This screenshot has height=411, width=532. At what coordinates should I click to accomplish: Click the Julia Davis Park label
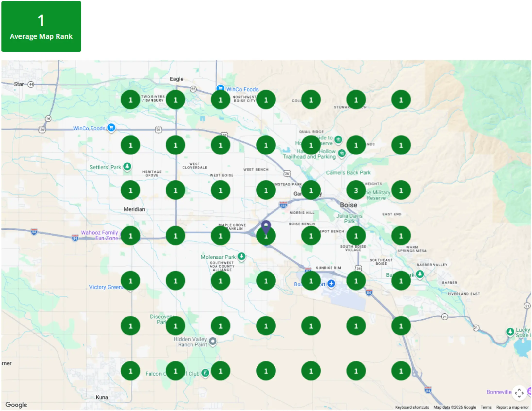coord(349,218)
